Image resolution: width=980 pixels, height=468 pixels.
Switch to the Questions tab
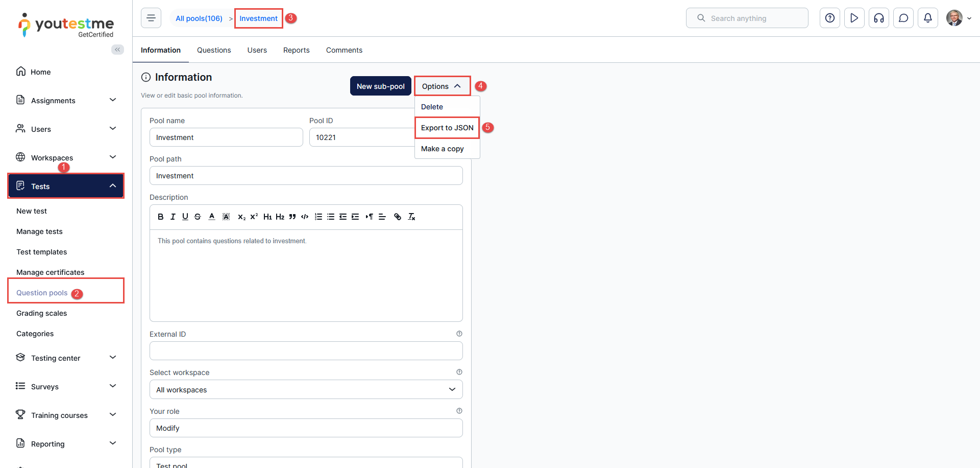pyautogui.click(x=214, y=50)
